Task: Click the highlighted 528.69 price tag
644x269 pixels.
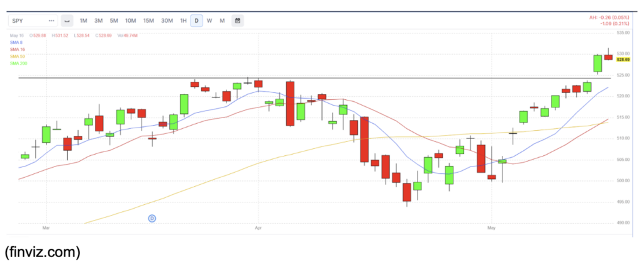Action: [623, 60]
